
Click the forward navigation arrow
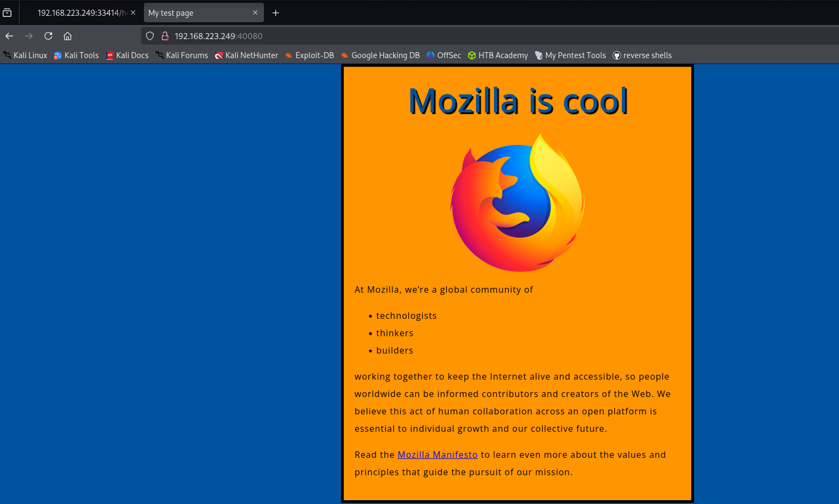tap(29, 36)
